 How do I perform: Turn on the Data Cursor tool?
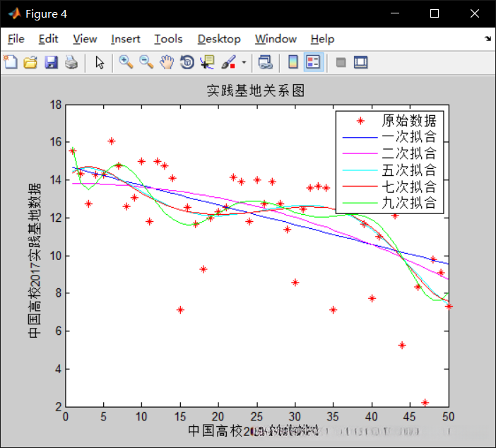208,62
